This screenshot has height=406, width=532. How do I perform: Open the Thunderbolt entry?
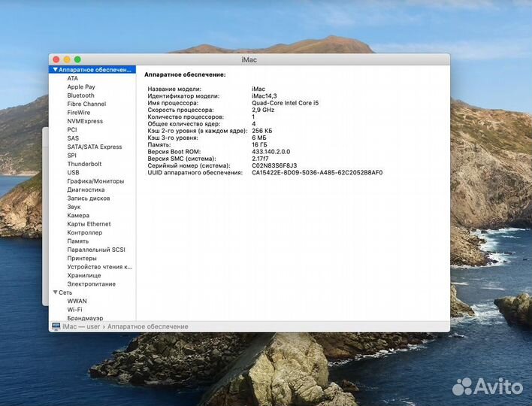(x=84, y=164)
